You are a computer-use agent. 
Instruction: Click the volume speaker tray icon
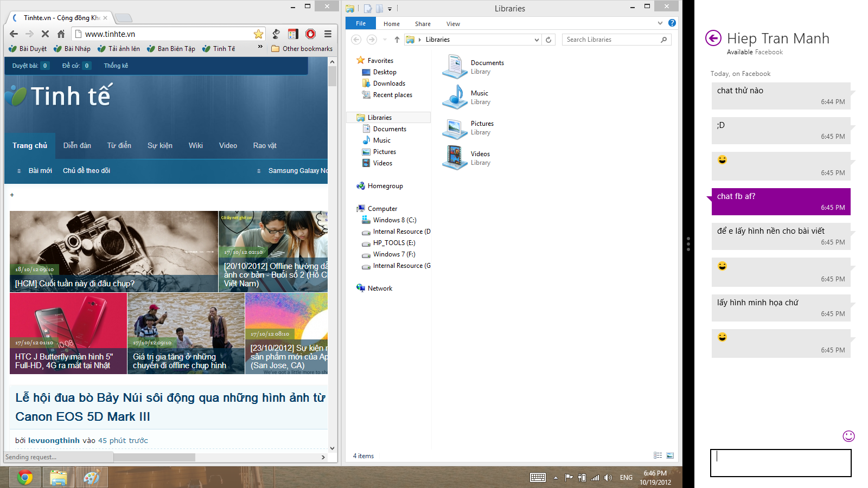click(608, 478)
